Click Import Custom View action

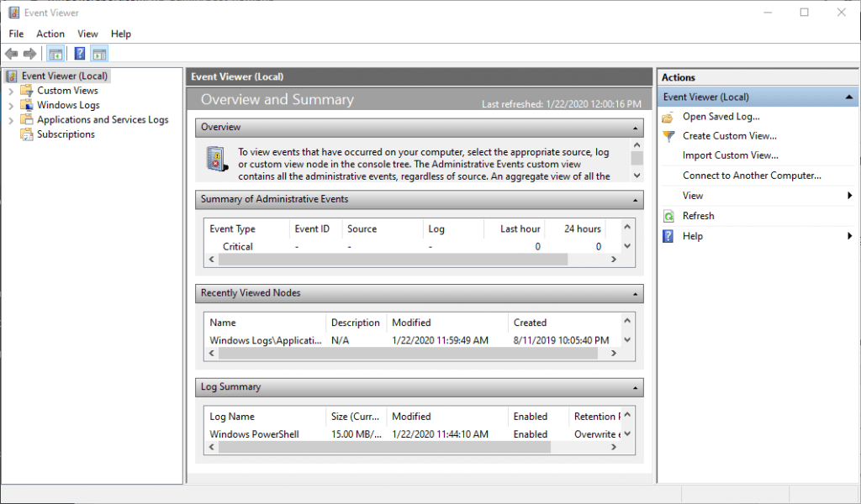tap(730, 155)
